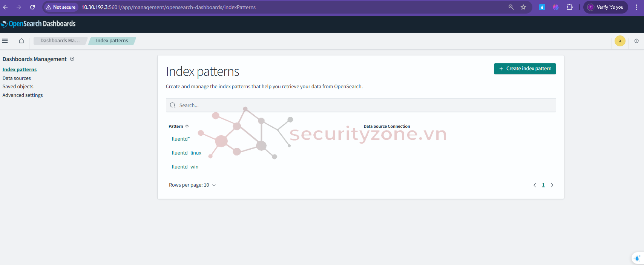The width and height of the screenshot is (644, 265).
Task: Click the Index patterns page heading
Action: pos(202,72)
